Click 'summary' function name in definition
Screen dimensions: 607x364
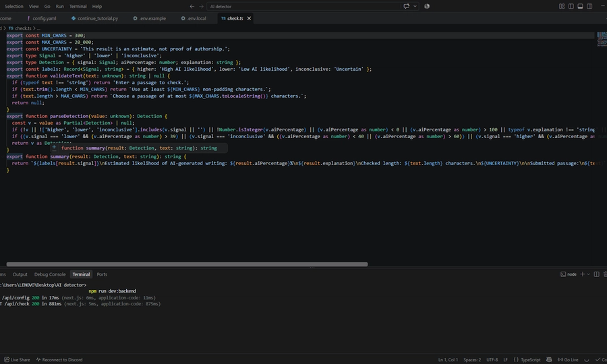pos(59,156)
